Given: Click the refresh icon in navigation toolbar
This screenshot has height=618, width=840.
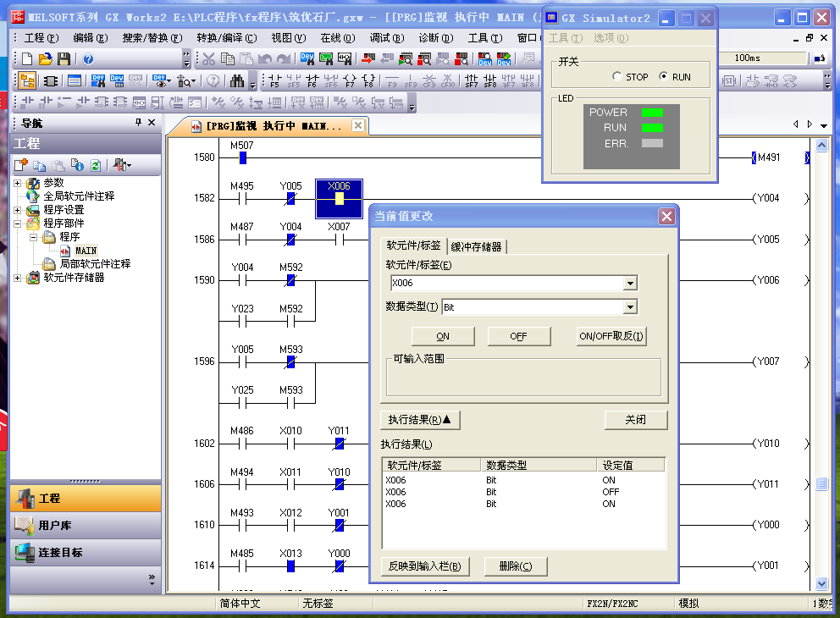Looking at the screenshot, I should click(96, 165).
